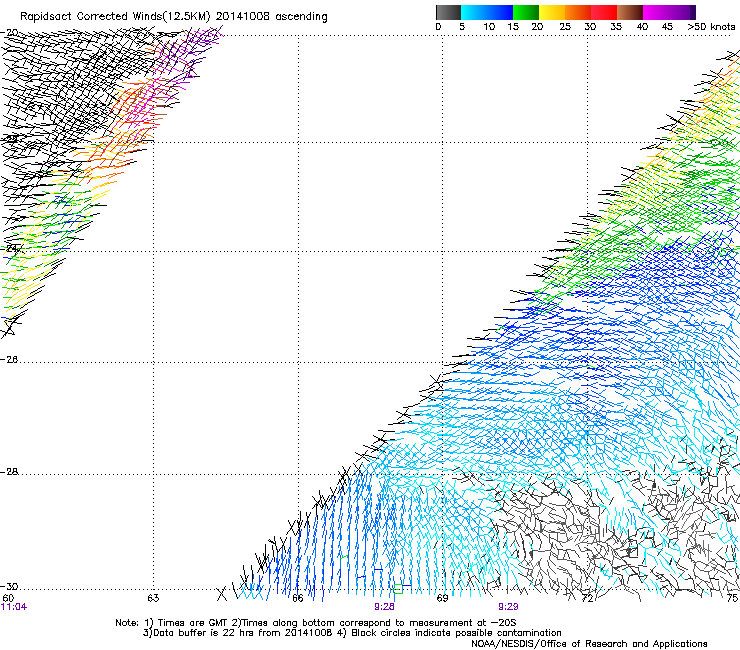Click the longitude label '72'
The width and height of the screenshot is (740, 650).
tap(587, 599)
